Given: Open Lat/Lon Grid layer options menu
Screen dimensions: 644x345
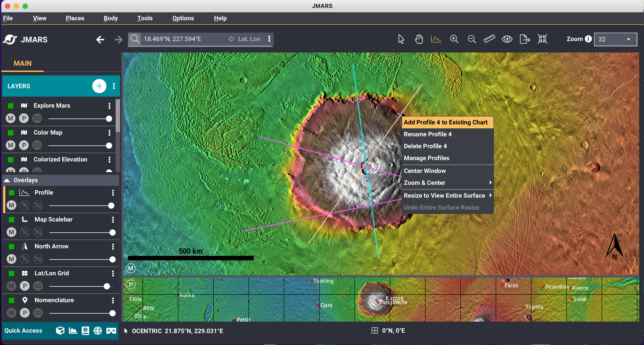Looking at the screenshot, I should (x=113, y=273).
